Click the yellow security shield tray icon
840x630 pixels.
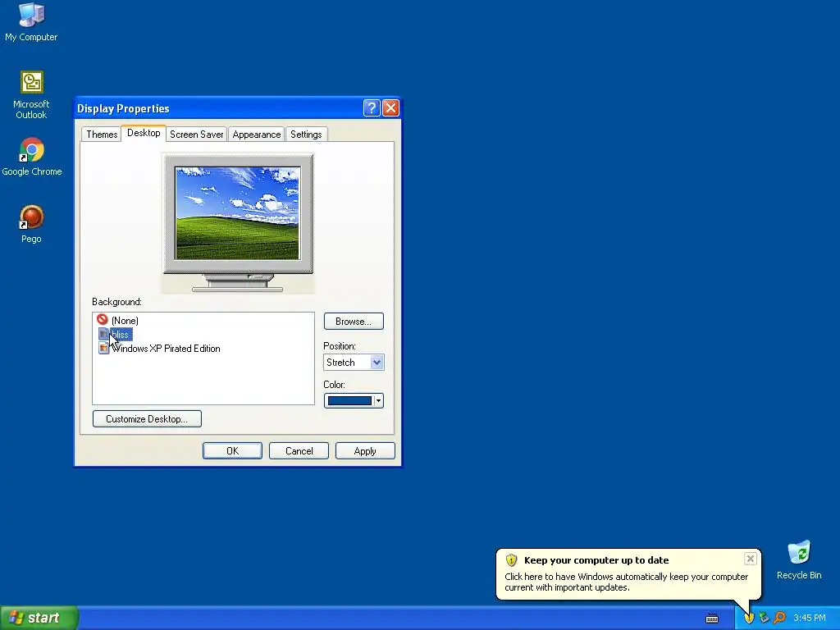click(x=749, y=618)
